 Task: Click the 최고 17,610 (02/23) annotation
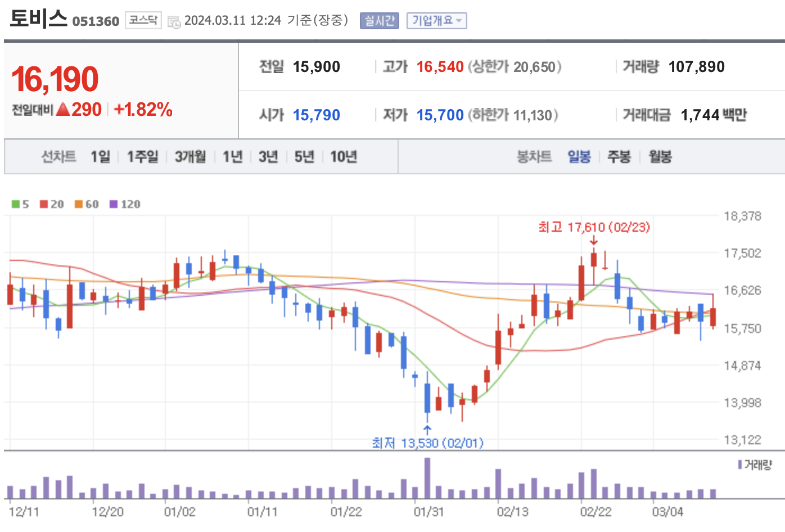point(594,227)
